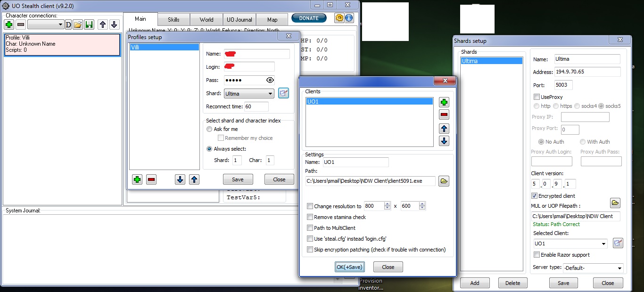Open the UO Journal tab
Image resolution: width=644 pixels, height=292 pixels.
point(239,20)
